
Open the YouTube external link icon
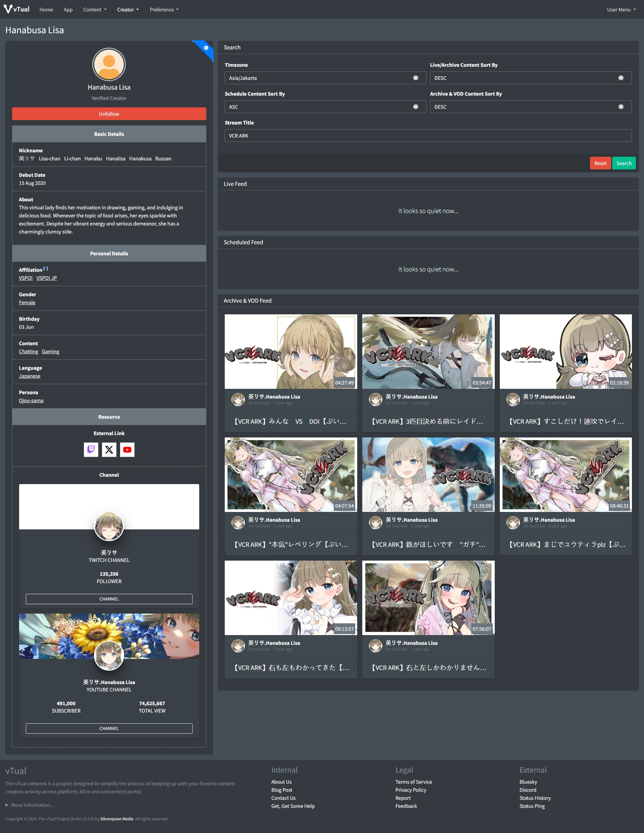(127, 450)
